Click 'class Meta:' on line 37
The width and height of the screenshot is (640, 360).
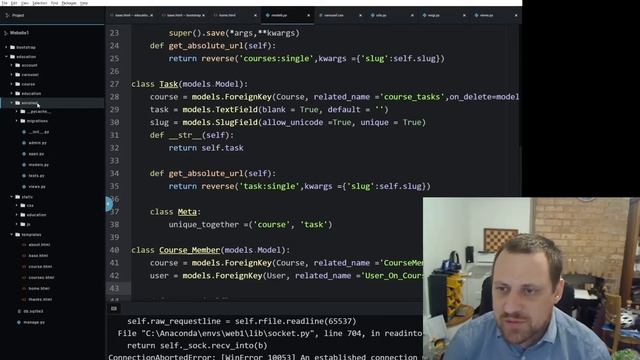(176, 212)
